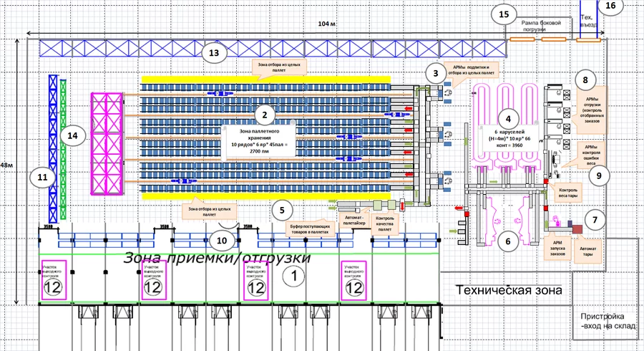Click the 'Пристройка -вход на склад' label

(607, 321)
